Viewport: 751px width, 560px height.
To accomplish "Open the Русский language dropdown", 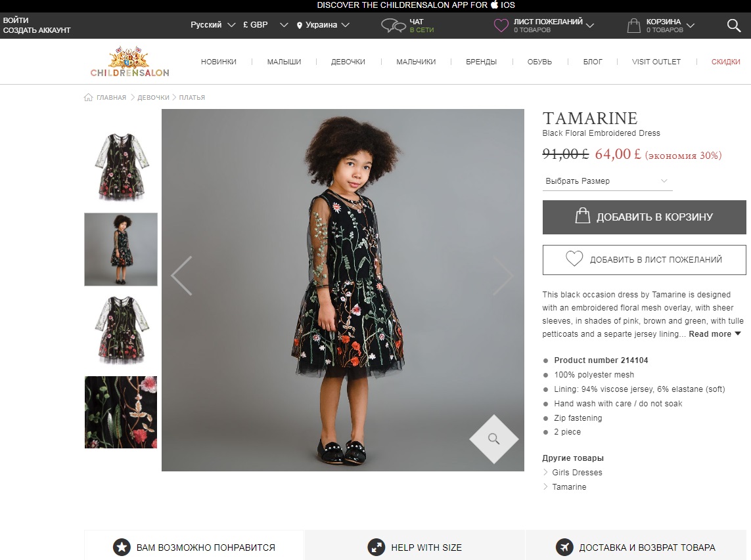I will click(213, 25).
